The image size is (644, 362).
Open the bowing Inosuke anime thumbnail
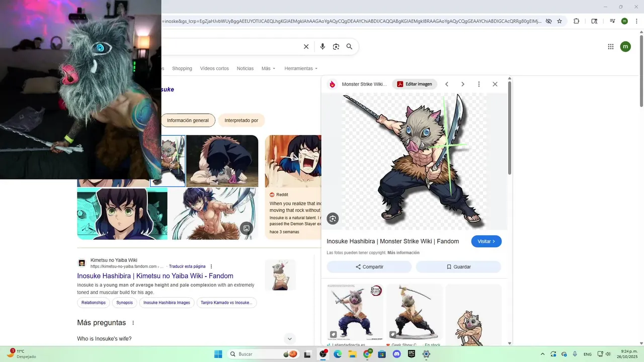pos(222,161)
